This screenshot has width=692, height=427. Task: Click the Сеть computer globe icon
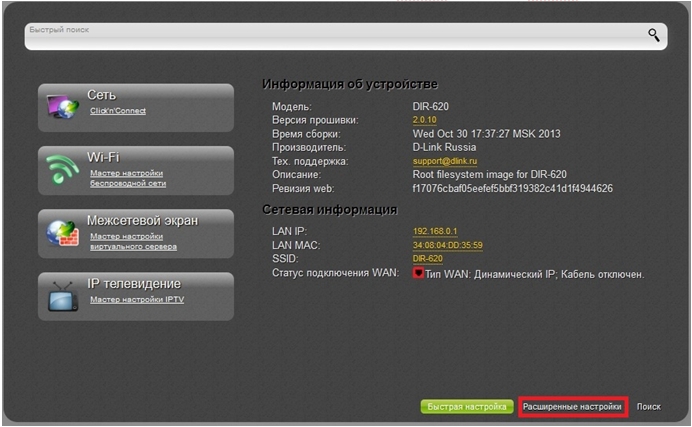click(x=62, y=107)
